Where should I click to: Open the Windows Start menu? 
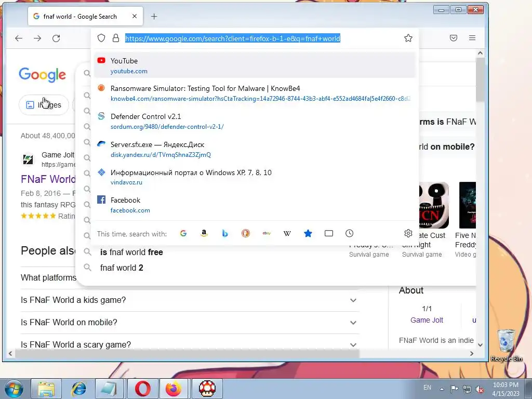(x=14, y=389)
